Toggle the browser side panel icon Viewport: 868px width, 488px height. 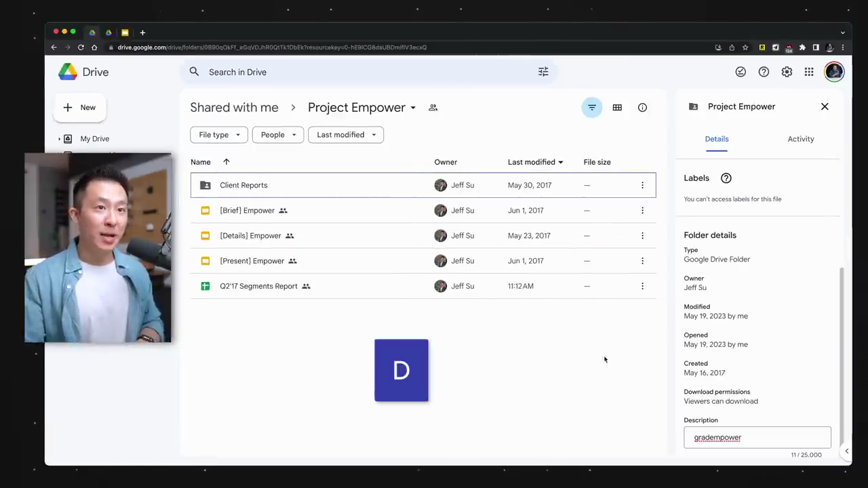point(816,47)
